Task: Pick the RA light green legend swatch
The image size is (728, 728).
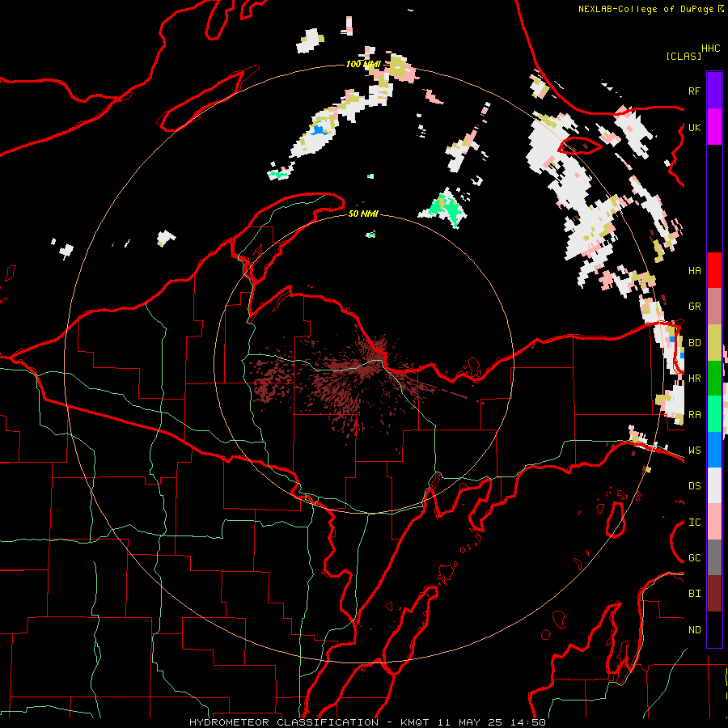Action: tap(714, 414)
